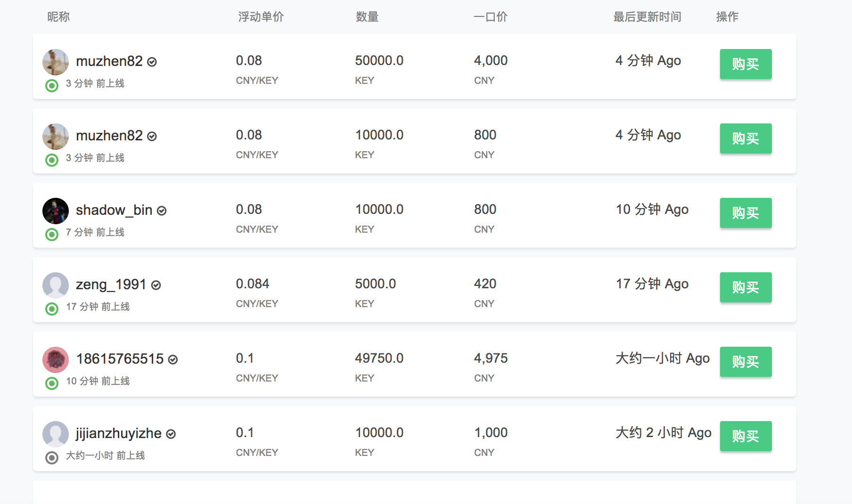Viewport: 852px width, 504px height.
Task: Click the green online status icon for shadow_bin
Action: [52, 234]
